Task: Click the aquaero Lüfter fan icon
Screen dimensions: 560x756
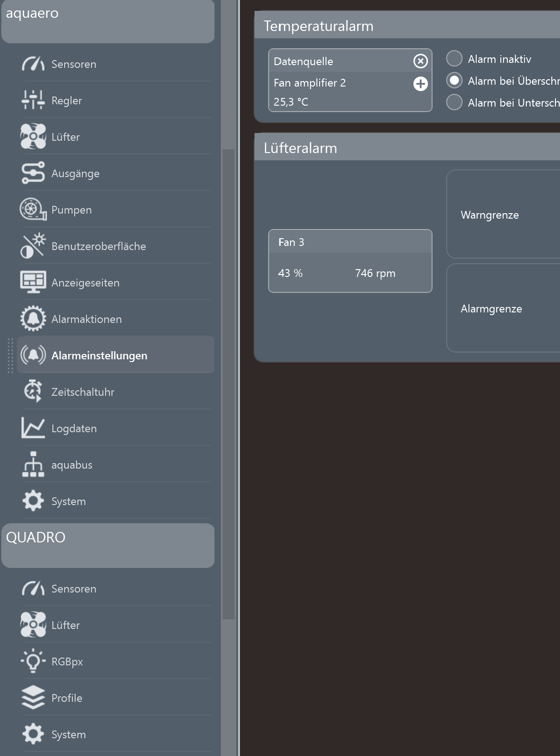Action: 33,137
